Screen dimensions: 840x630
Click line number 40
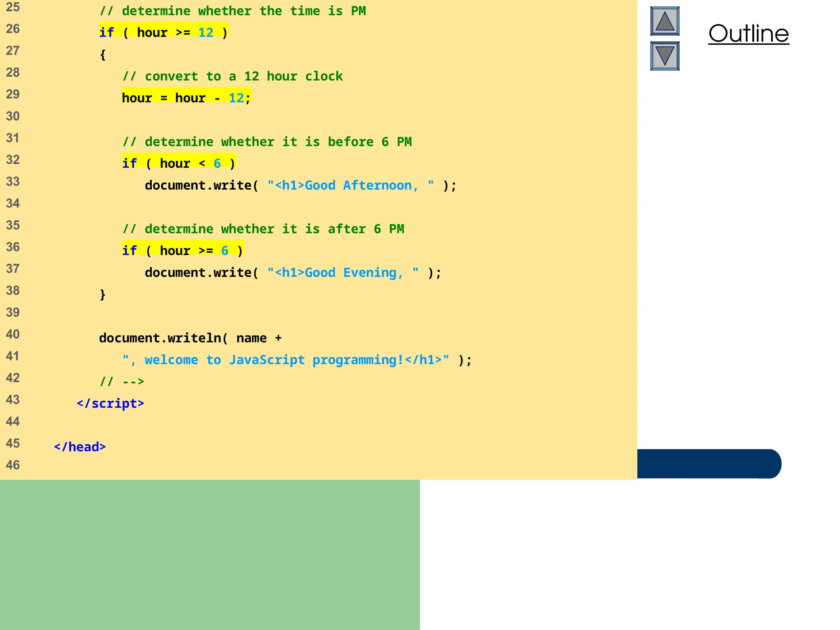click(13, 334)
